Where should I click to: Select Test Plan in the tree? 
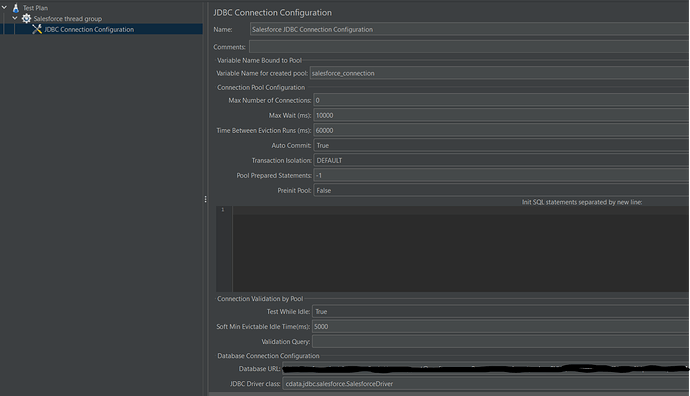(35, 8)
